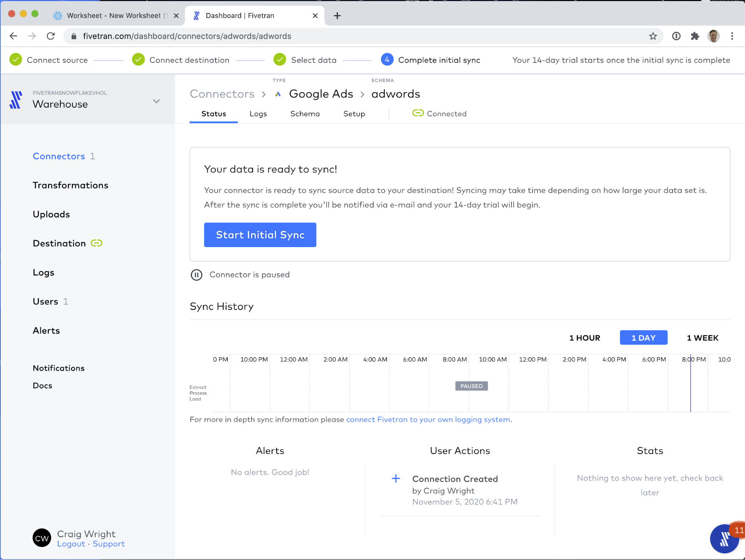Click the Destination connected link icon

[97, 243]
